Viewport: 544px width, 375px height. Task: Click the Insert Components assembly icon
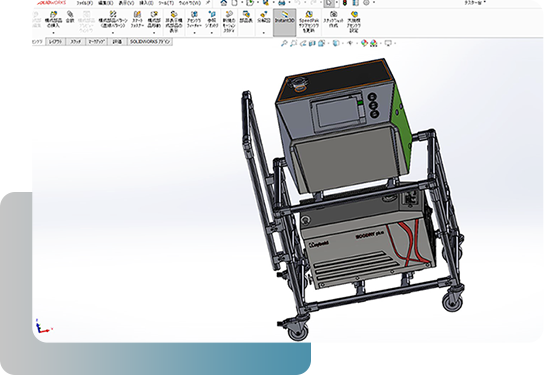click(x=53, y=15)
